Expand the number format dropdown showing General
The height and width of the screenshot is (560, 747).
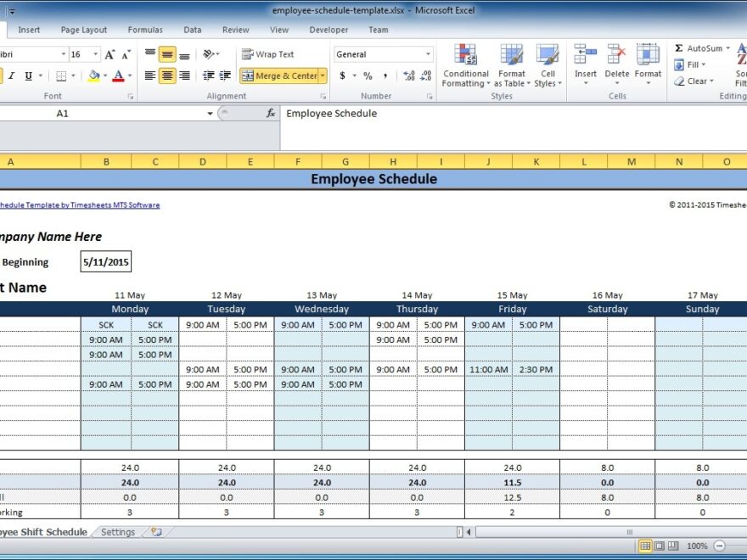[x=428, y=54]
